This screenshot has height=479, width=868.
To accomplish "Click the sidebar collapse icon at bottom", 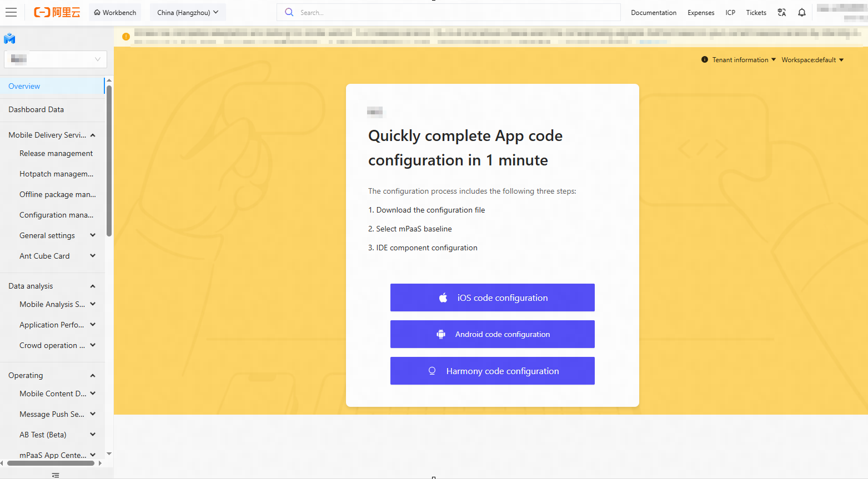I will [56, 475].
